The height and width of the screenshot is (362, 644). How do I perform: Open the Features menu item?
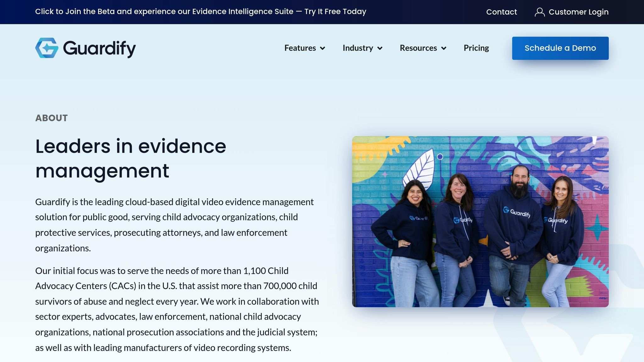(x=300, y=48)
